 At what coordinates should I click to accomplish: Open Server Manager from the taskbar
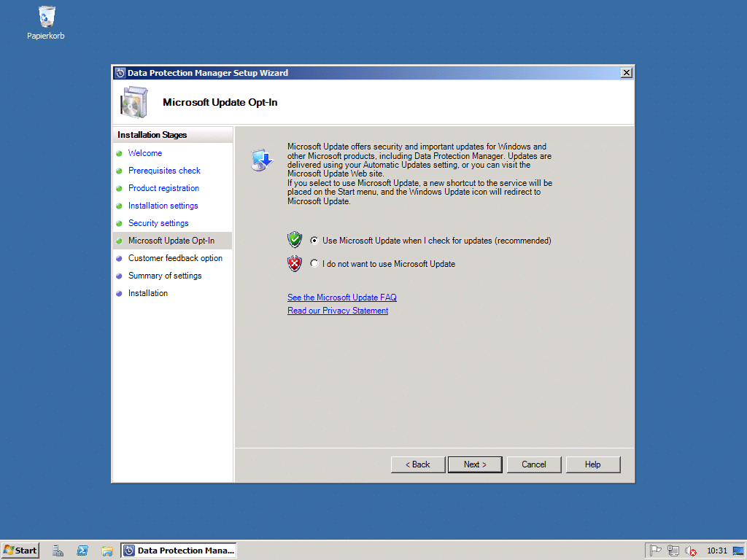point(58,551)
